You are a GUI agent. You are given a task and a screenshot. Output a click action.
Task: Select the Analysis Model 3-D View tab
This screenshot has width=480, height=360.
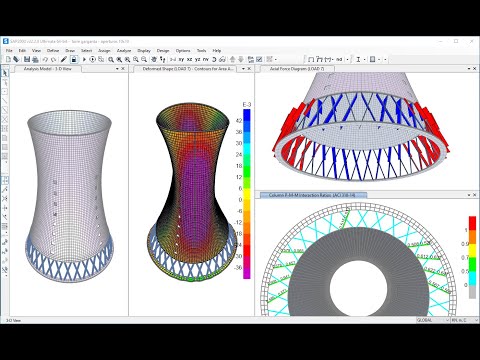(x=48, y=69)
